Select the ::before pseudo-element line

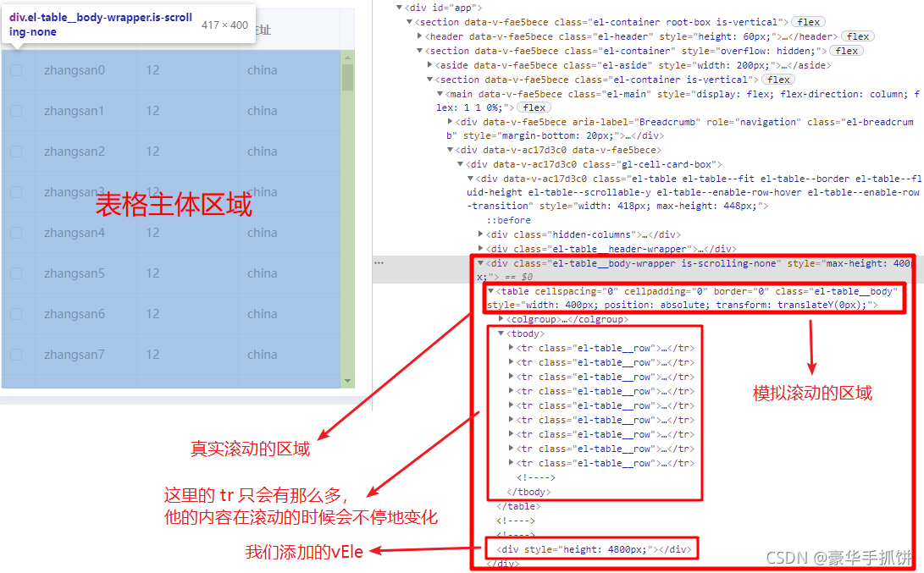click(x=508, y=220)
